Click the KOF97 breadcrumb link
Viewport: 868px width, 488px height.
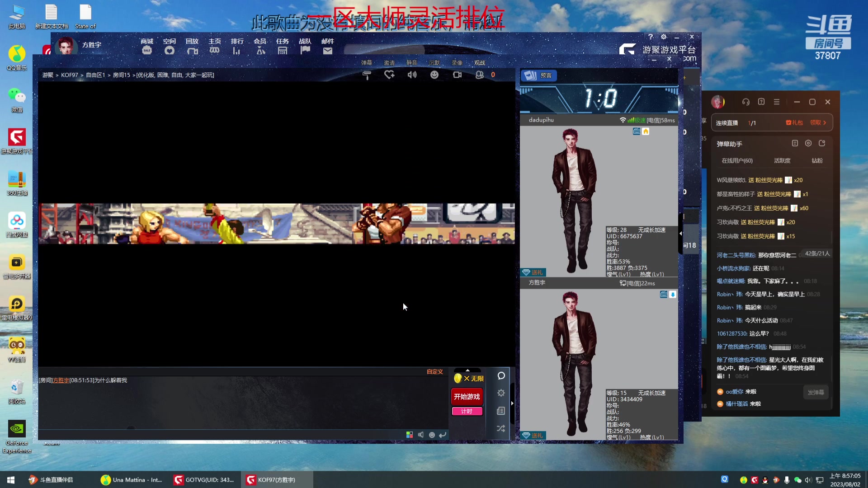click(70, 75)
